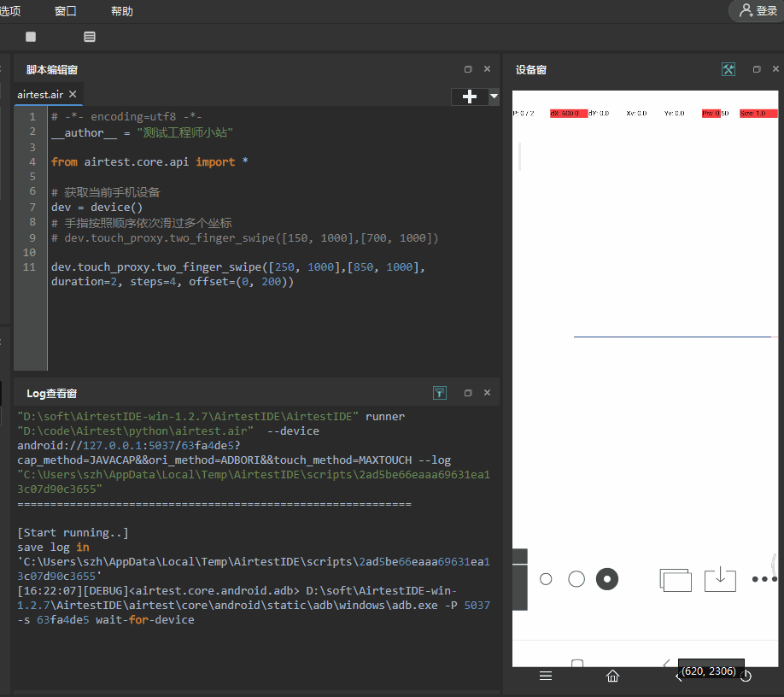Click the '# 获取当前手机设备' comment

coord(106,192)
